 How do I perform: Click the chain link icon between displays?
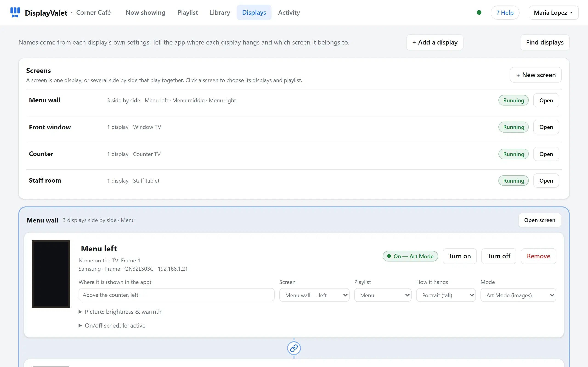coord(294,348)
